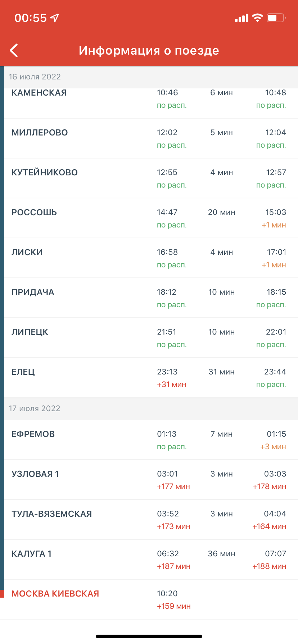
Task: Tap the back arrow icon
Action: coord(14,51)
